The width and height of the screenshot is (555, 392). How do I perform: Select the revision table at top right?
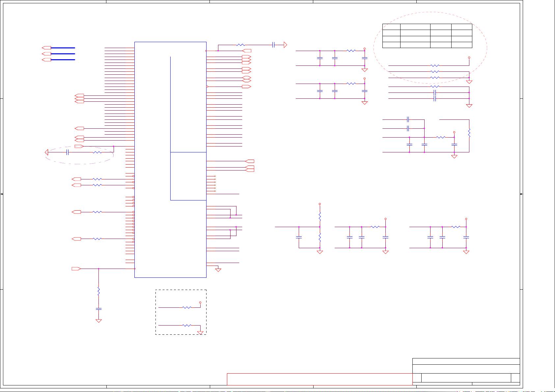click(x=427, y=36)
